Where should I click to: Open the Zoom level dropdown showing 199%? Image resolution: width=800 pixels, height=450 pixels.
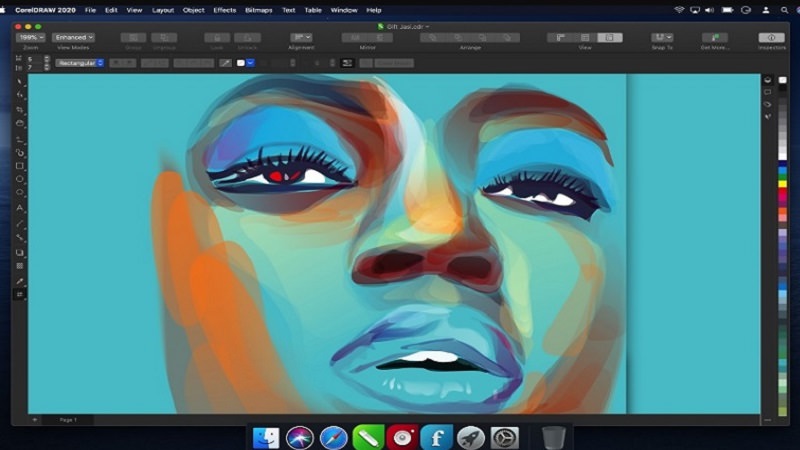click(30, 37)
